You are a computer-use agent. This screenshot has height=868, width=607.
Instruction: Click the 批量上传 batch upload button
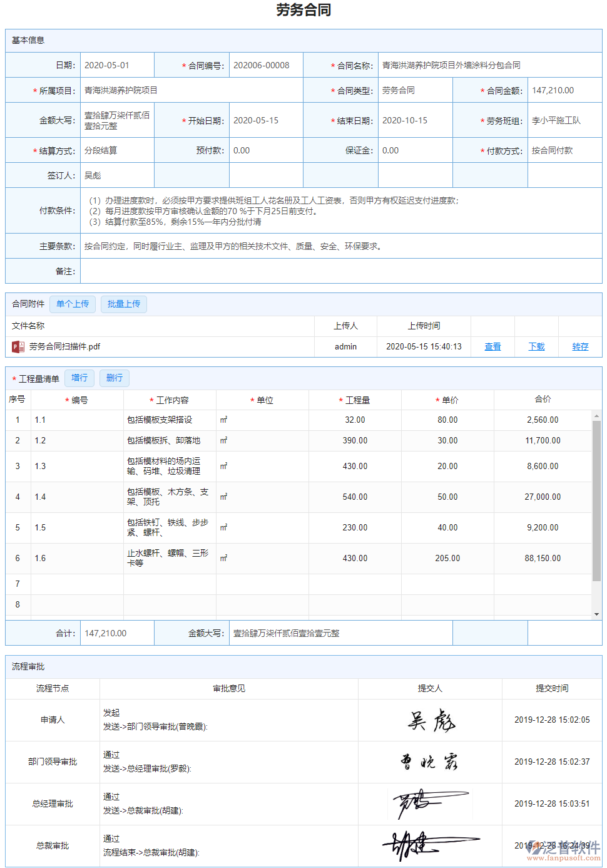tap(123, 304)
